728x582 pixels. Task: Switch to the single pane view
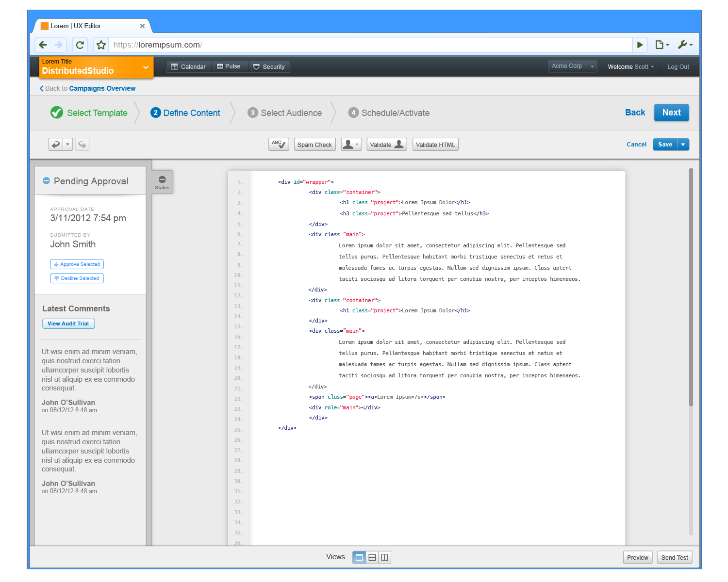click(359, 557)
